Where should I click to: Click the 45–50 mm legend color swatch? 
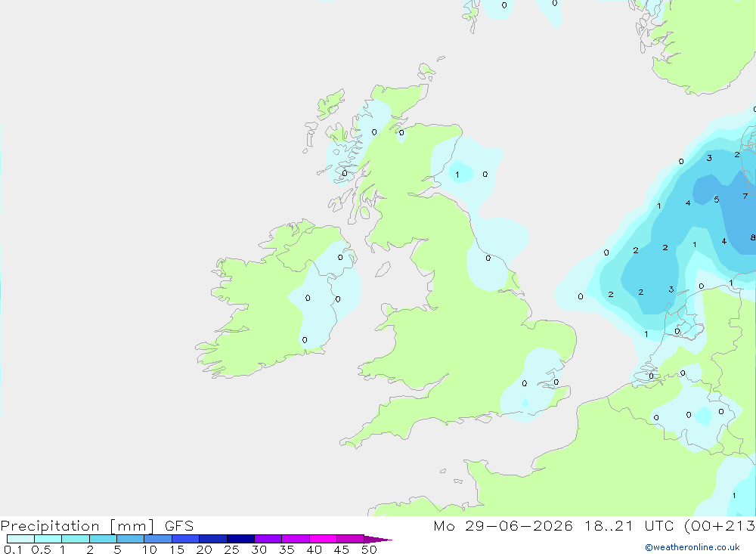350,539
